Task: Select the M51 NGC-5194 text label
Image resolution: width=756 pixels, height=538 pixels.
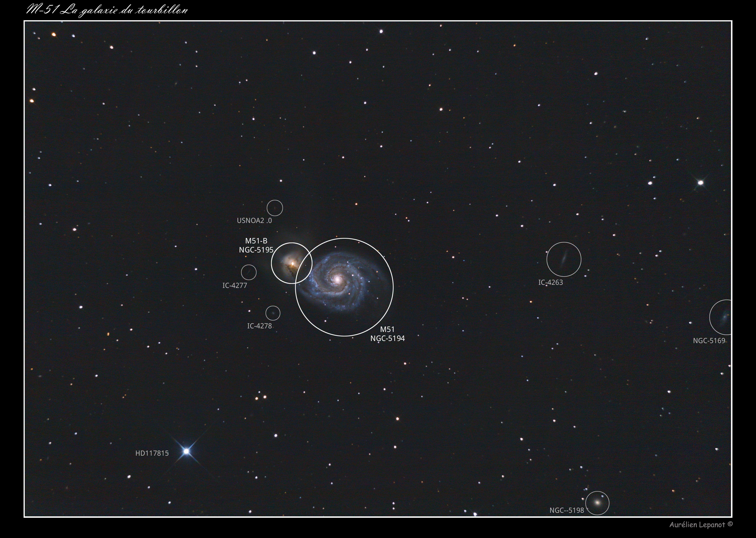Action: click(x=387, y=334)
